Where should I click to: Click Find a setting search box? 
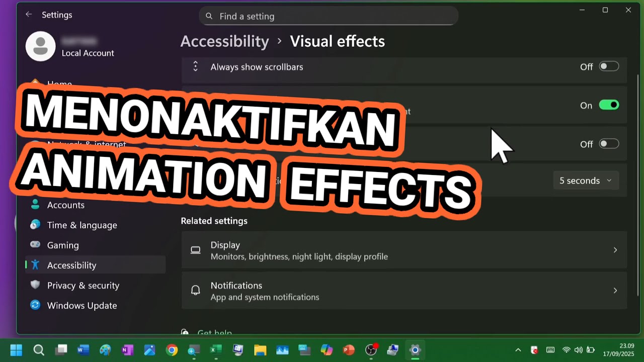point(329,16)
